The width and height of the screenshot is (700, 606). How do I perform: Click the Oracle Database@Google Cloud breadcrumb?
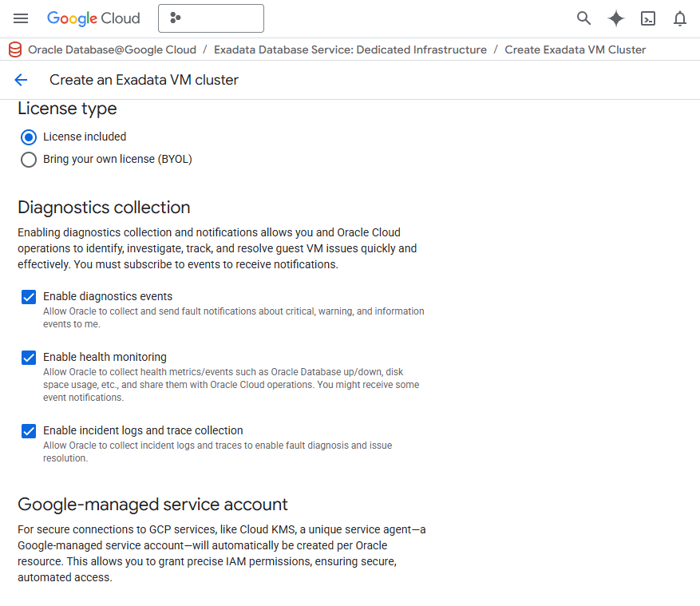click(113, 50)
